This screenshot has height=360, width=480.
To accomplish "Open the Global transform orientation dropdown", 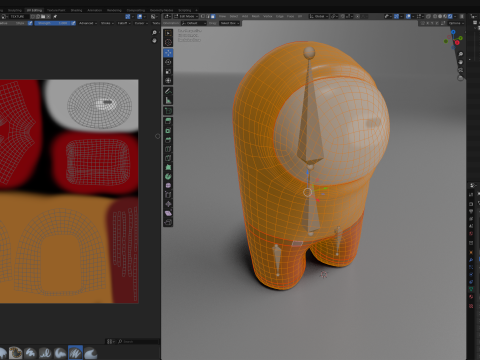I will point(319,16).
